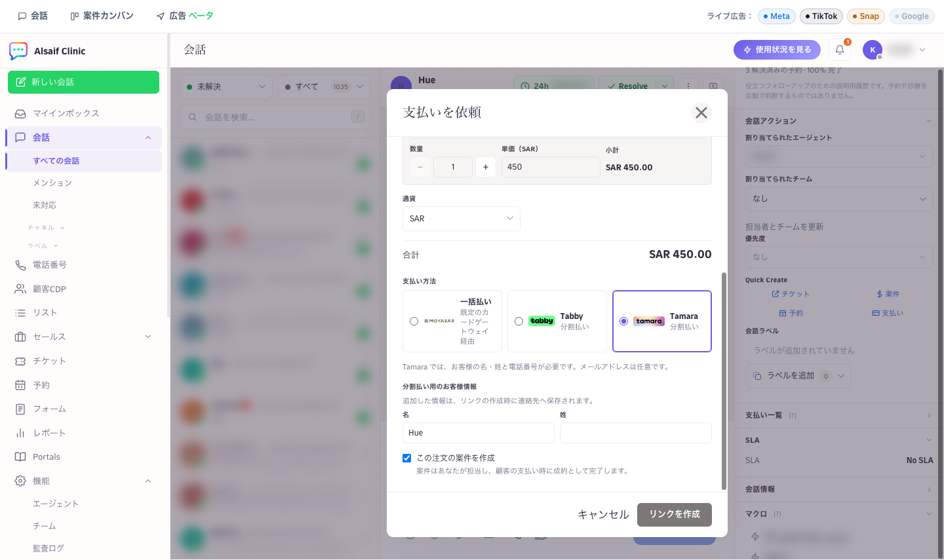Click the キャンセル button

(603, 515)
